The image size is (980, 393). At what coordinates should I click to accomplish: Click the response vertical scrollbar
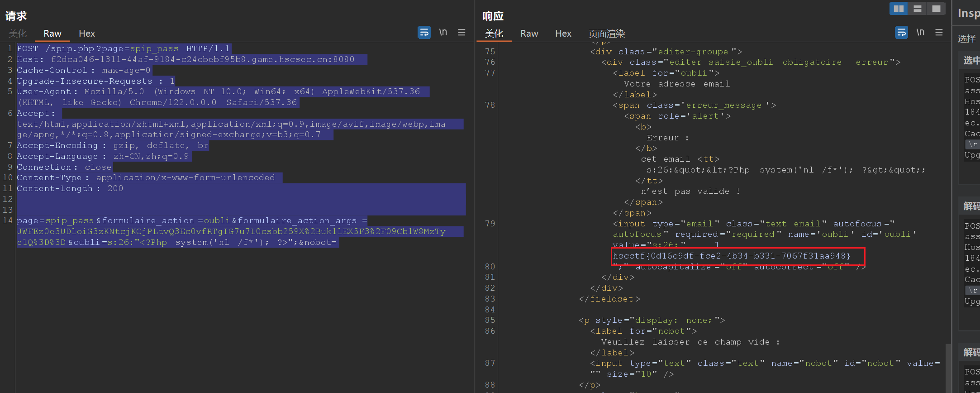(x=948, y=368)
